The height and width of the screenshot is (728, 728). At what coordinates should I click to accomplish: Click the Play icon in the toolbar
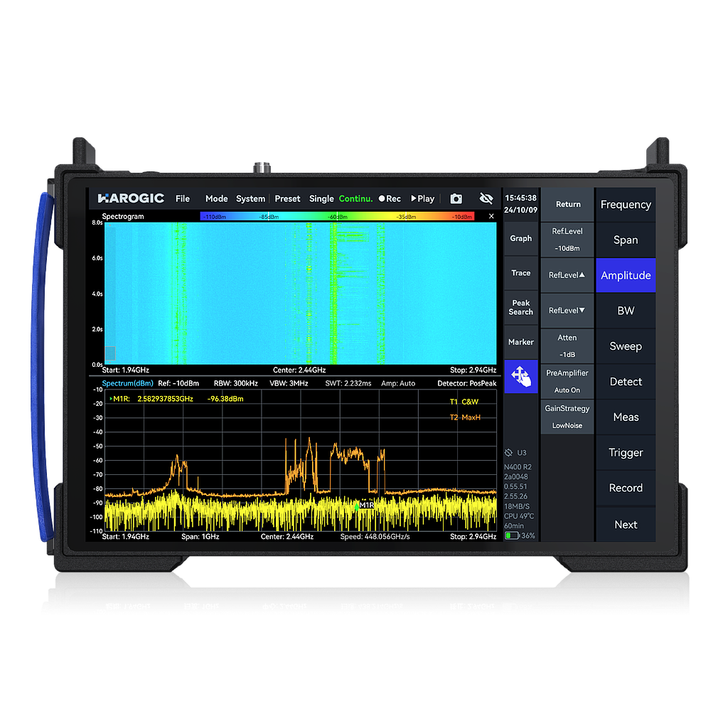point(422,199)
